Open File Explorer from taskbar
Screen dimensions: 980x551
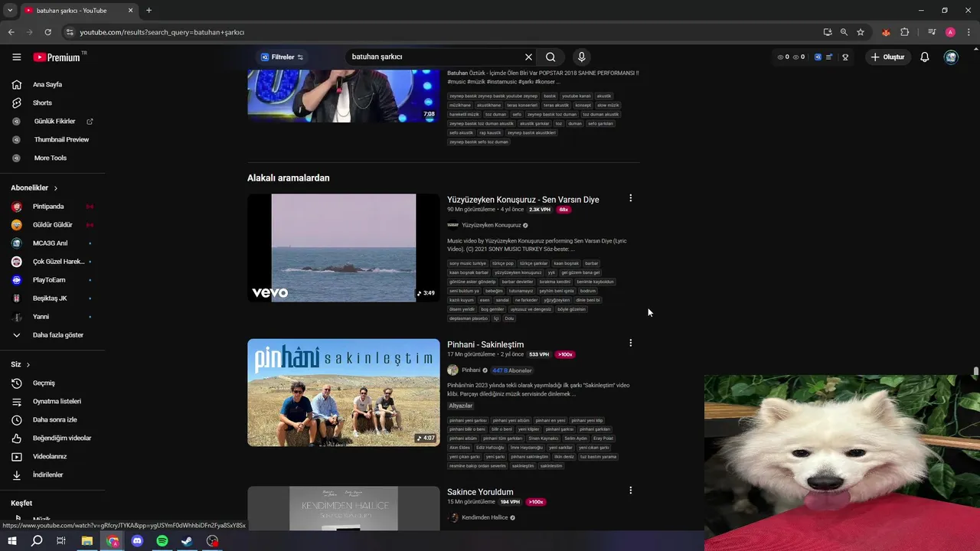[87, 541]
